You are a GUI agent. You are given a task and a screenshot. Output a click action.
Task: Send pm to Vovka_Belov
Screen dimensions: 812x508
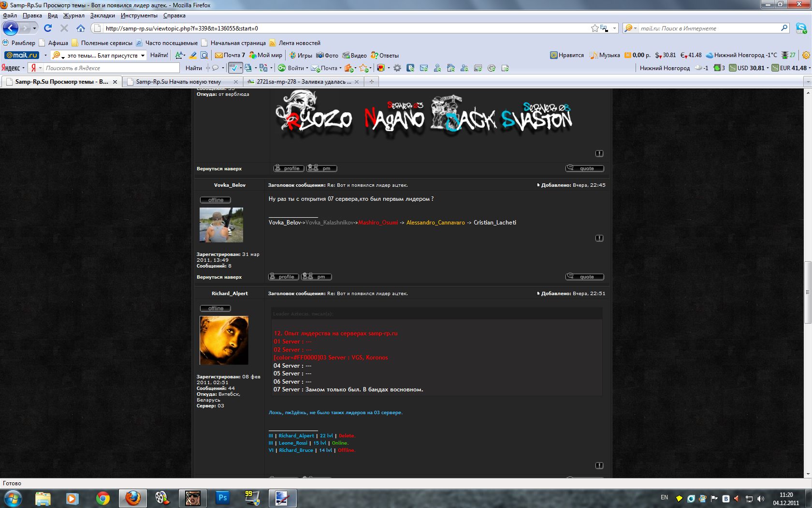317,277
